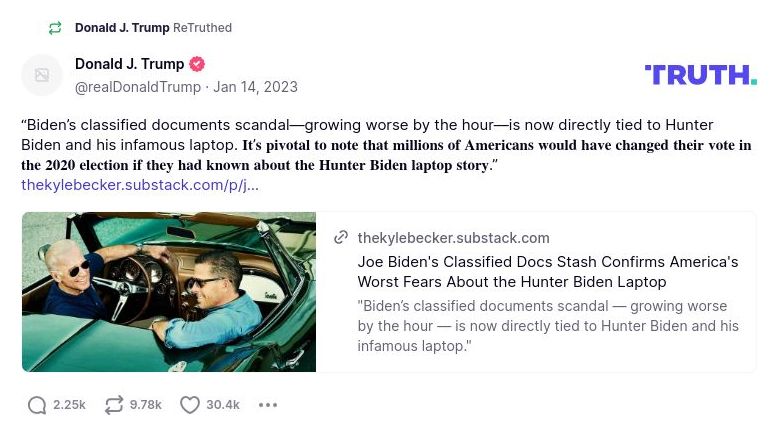Open the @realDonaldTrump handle link

(x=138, y=87)
